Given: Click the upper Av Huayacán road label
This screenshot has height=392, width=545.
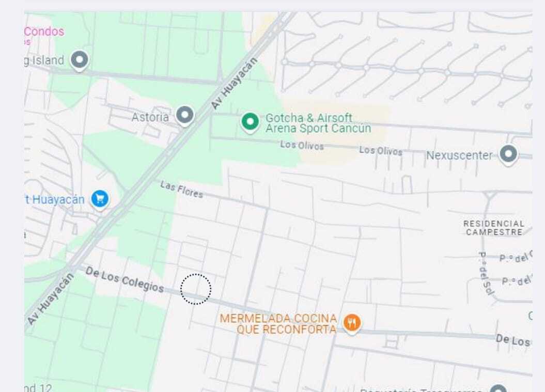Looking at the screenshot, I should [x=234, y=83].
